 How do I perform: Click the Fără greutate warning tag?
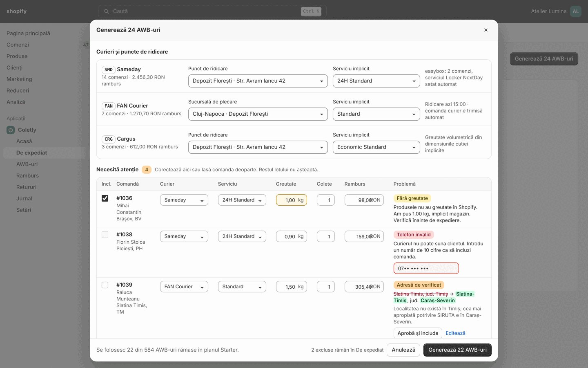412,198
